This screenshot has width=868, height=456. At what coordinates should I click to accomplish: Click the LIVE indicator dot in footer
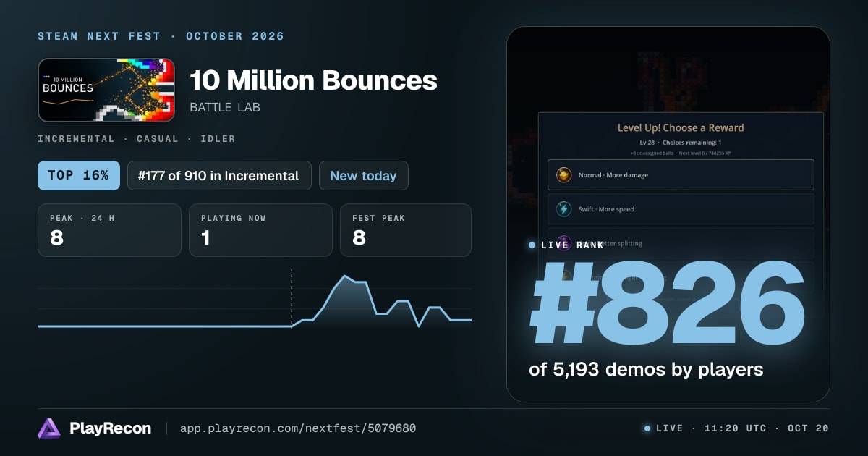click(x=647, y=428)
